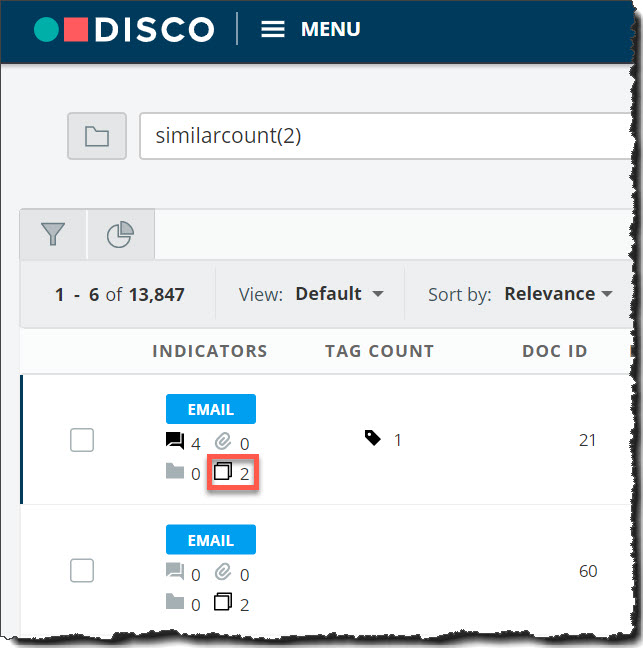The height and width of the screenshot is (648, 643).
Task: Click the DOC ID column header
Action: (554, 351)
